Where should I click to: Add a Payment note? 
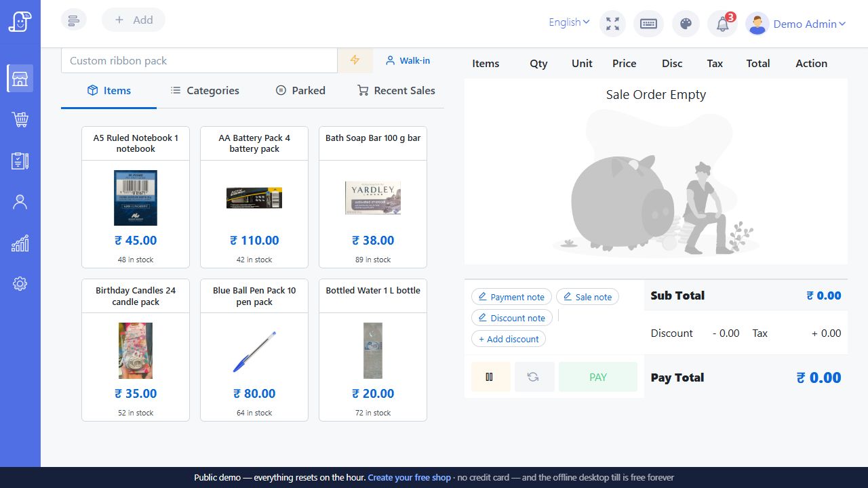point(511,297)
